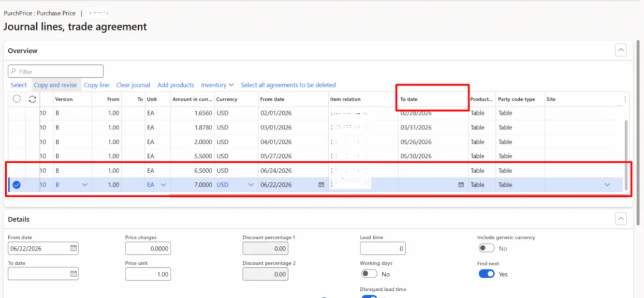Click Copy line action
The image size is (644, 298).
[96, 85]
